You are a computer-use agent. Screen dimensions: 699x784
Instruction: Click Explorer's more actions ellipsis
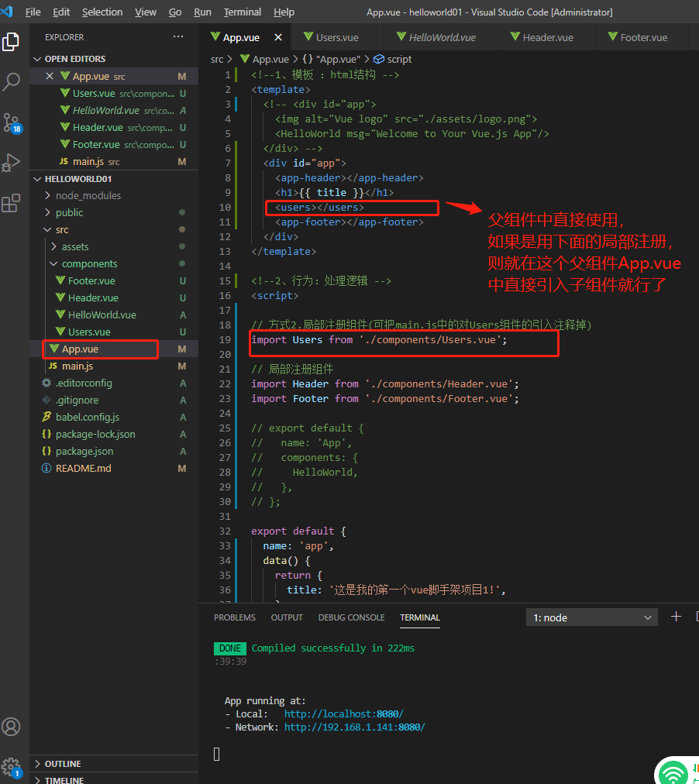(x=178, y=37)
